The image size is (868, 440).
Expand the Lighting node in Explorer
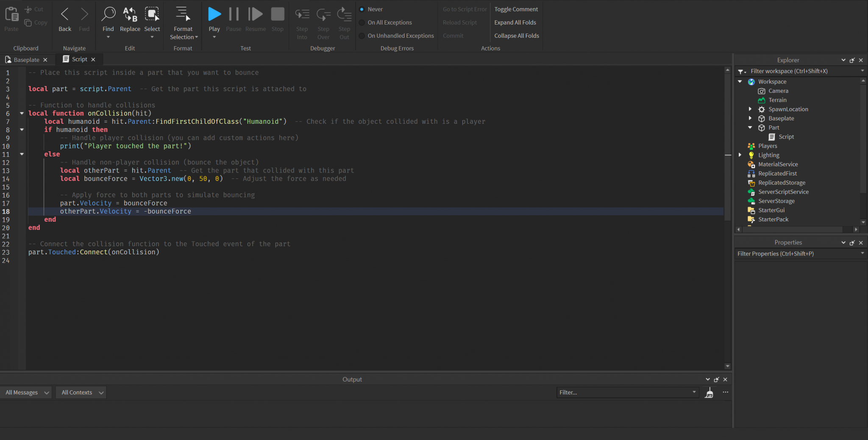[x=740, y=155]
